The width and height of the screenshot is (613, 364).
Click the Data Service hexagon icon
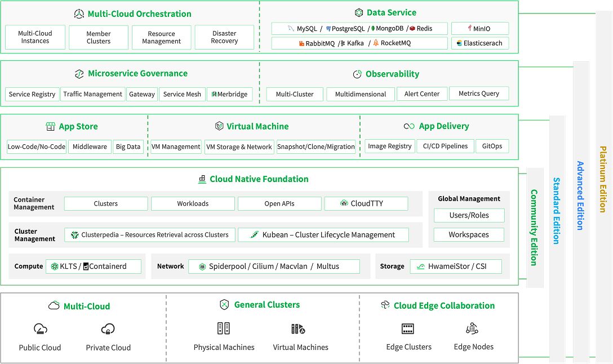(x=359, y=12)
